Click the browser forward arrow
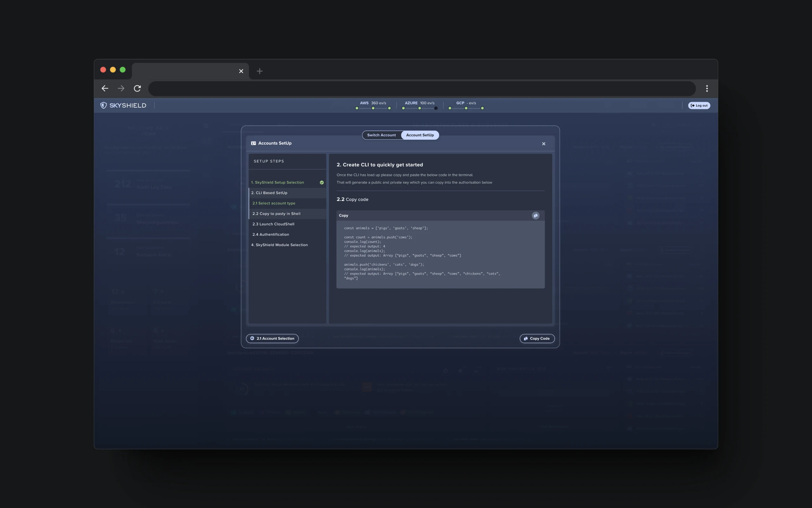Image resolution: width=812 pixels, height=508 pixels. click(121, 88)
